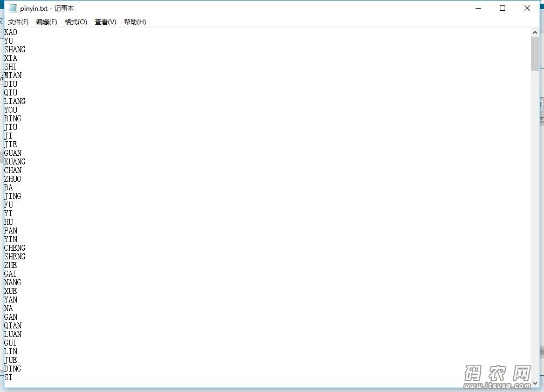
Task: Click the line GAI
Action: click(x=10, y=274)
